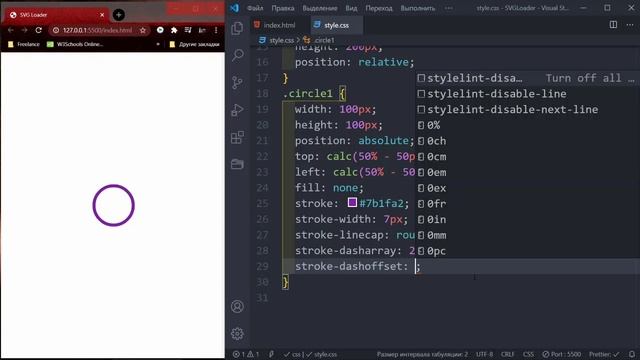
Task: Change the CRLF line ending setting
Action: tap(507, 354)
